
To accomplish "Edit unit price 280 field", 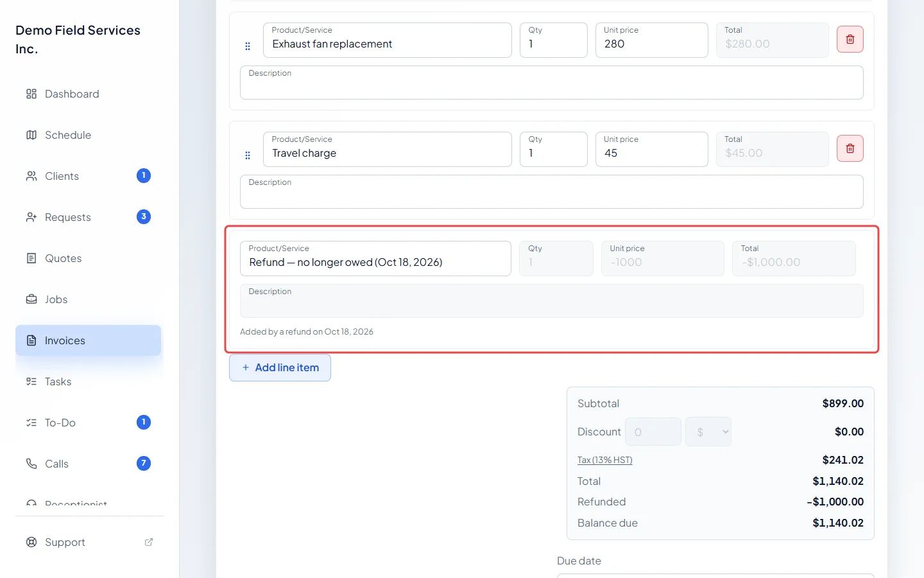I will tap(652, 40).
